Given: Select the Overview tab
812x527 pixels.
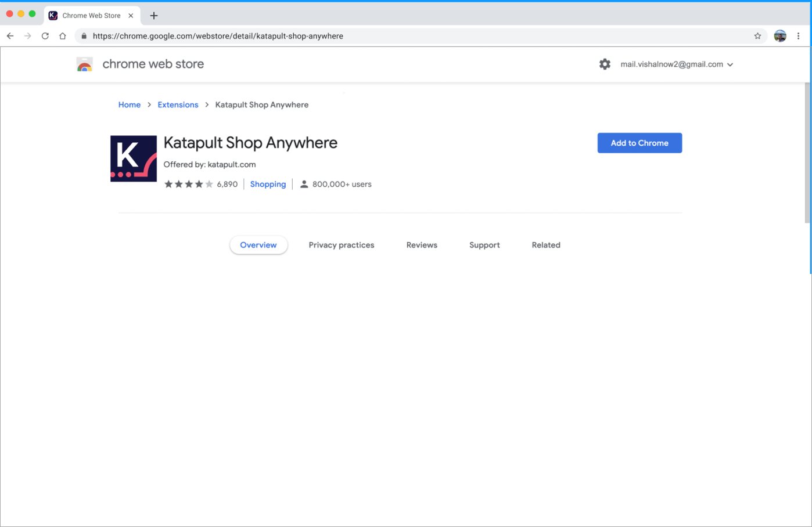Looking at the screenshot, I should [258, 245].
